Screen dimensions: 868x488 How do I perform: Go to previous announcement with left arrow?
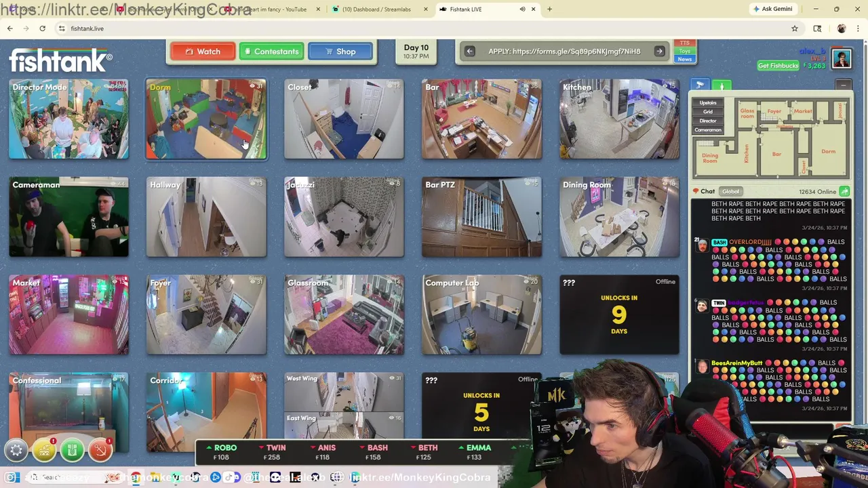(469, 52)
